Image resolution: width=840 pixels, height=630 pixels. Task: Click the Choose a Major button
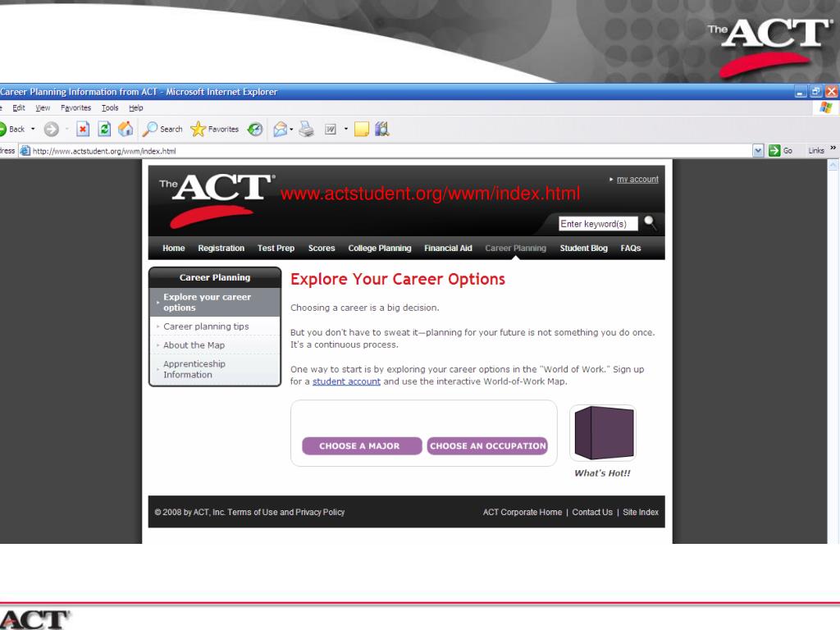pyautogui.click(x=362, y=445)
